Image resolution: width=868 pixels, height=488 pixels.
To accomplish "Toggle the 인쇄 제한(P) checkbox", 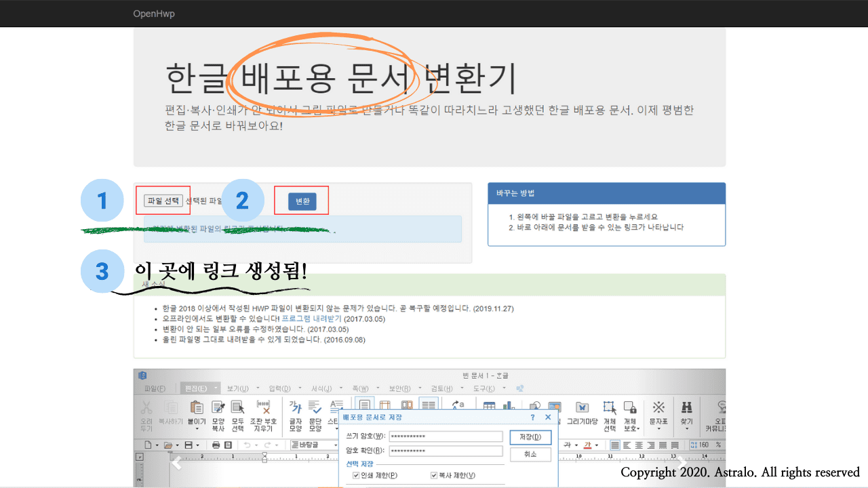I will (357, 475).
